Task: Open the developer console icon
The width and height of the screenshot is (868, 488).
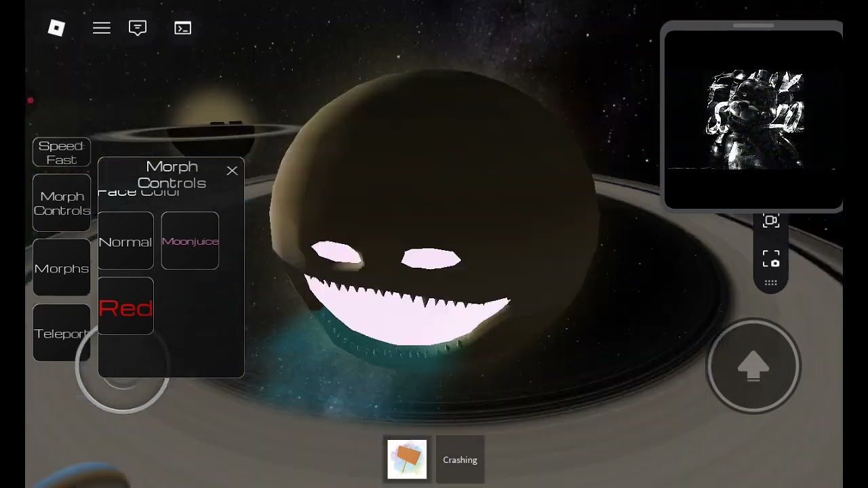Action: 182,28
